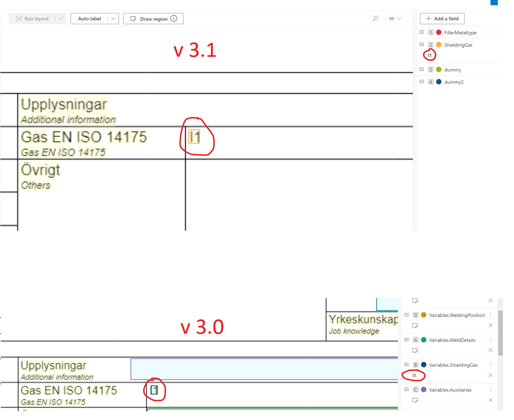Open the context menu for Variables.WeldingPosition

point(490,315)
